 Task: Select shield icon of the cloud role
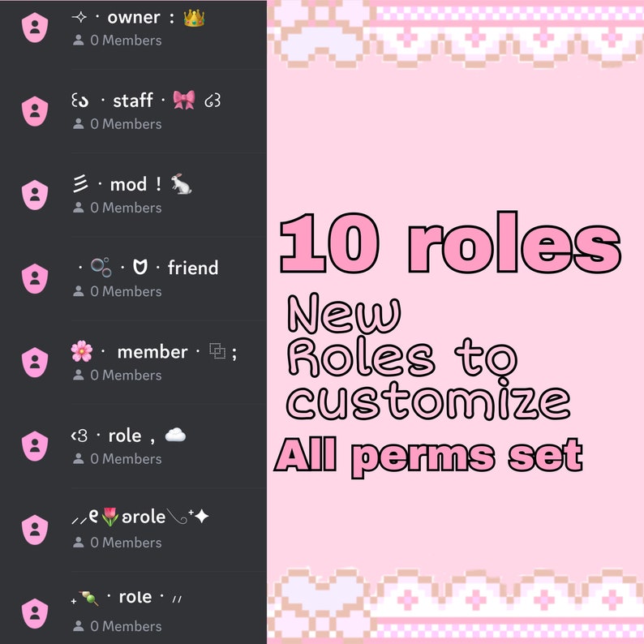tap(35, 446)
